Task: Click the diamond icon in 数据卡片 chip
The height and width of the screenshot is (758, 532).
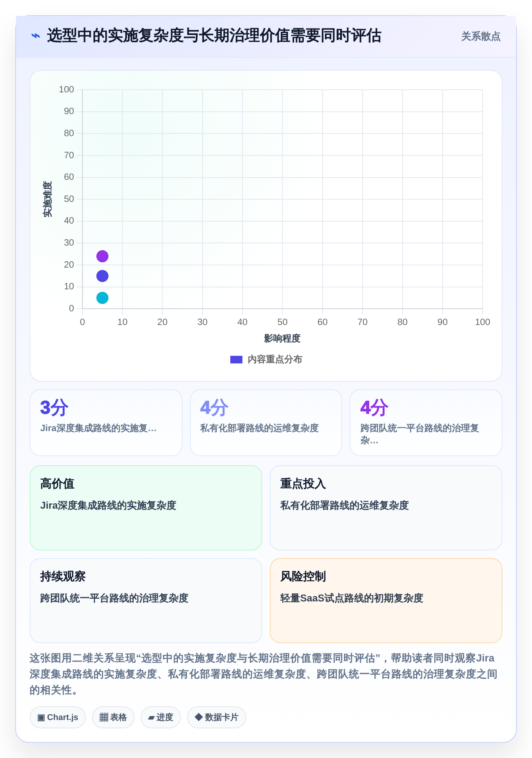Action: [198, 717]
